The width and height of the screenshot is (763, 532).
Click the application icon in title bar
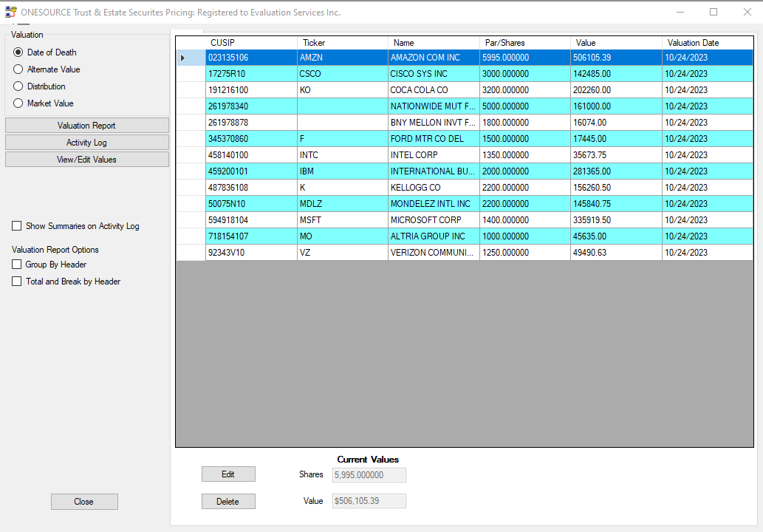pos(10,12)
